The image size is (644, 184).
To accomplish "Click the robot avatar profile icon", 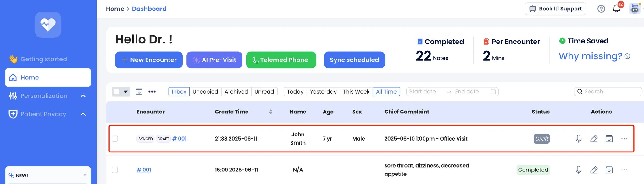I will point(635,9).
